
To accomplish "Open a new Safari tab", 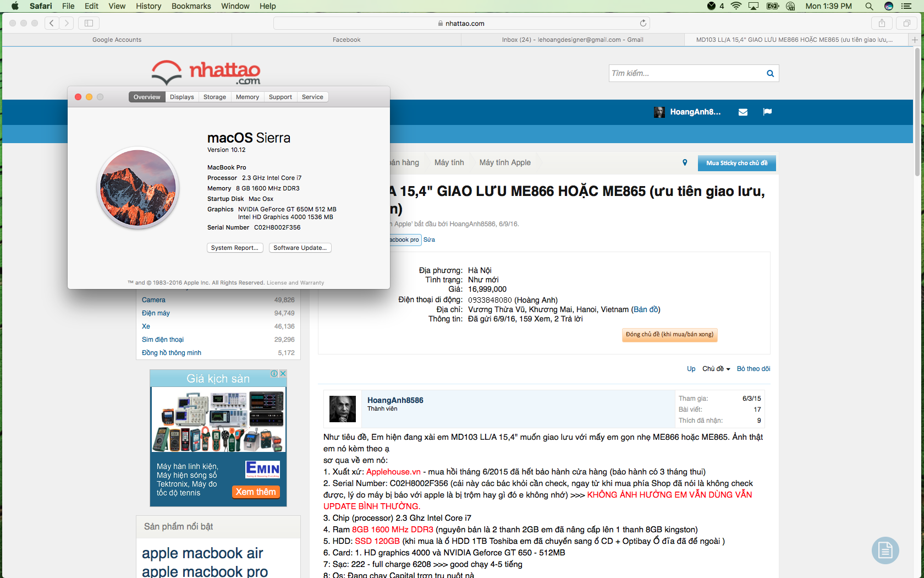I will tap(915, 40).
